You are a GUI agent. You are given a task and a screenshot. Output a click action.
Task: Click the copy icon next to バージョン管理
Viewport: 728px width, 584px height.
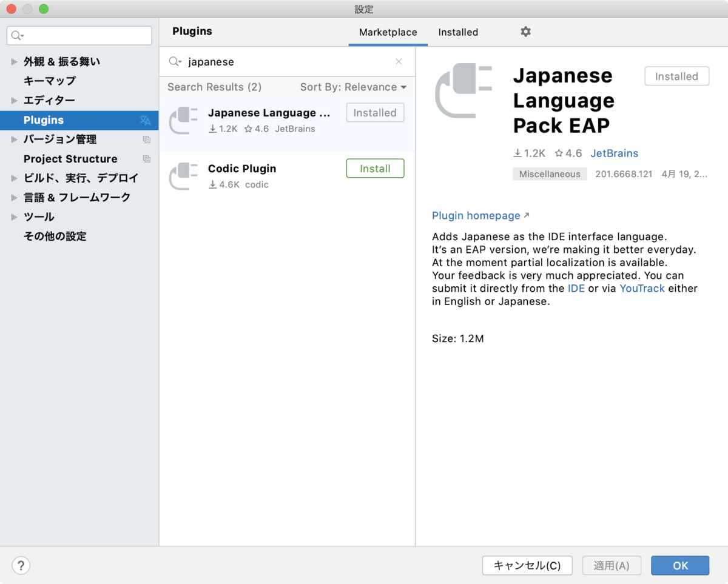pos(146,139)
